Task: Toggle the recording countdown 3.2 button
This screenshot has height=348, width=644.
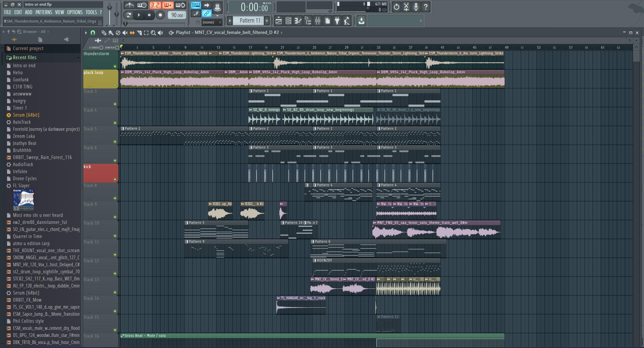Action: 155,5
